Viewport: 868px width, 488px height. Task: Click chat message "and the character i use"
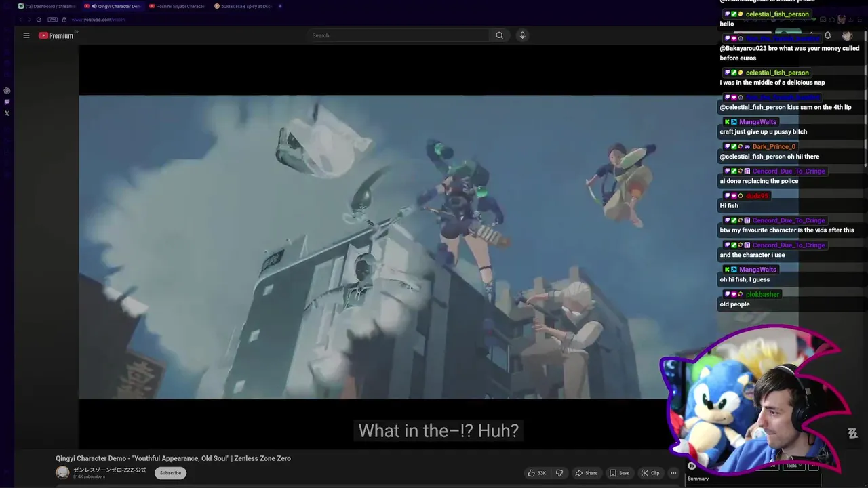(x=752, y=255)
